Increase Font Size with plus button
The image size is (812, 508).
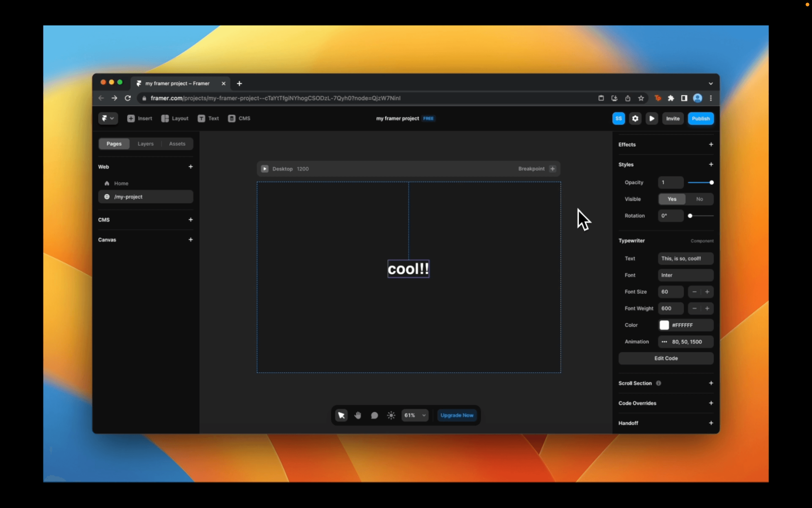pos(707,292)
